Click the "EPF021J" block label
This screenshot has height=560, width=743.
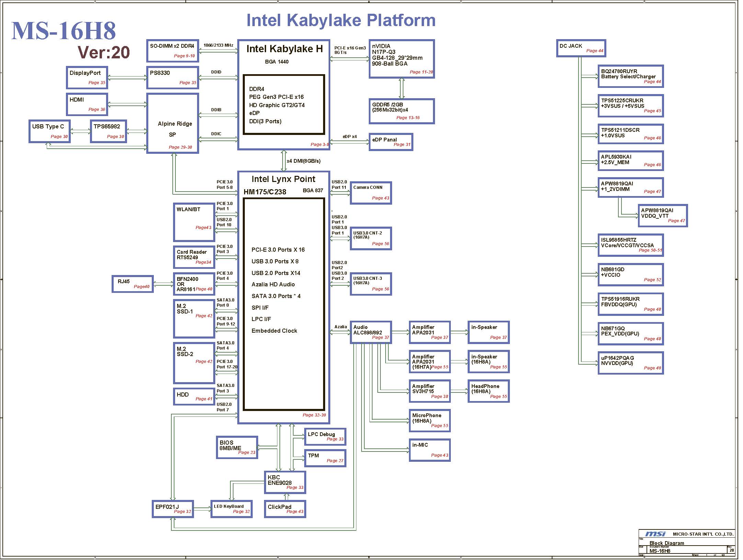pos(167,507)
